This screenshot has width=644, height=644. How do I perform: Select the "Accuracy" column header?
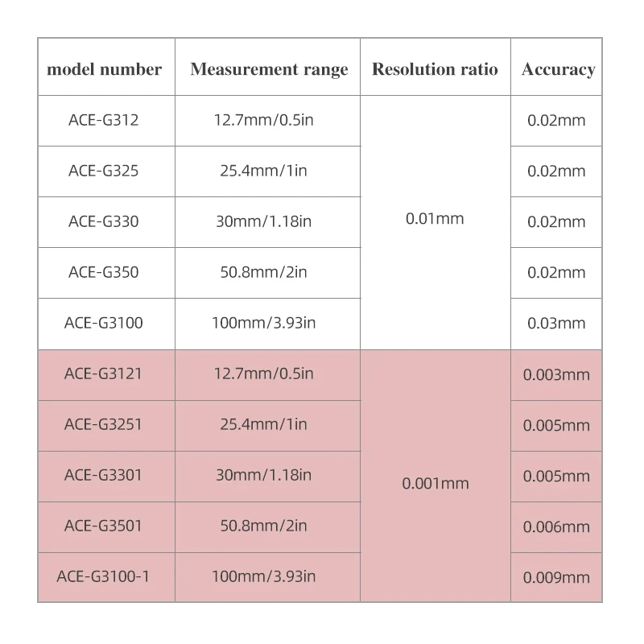coord(558,69)
